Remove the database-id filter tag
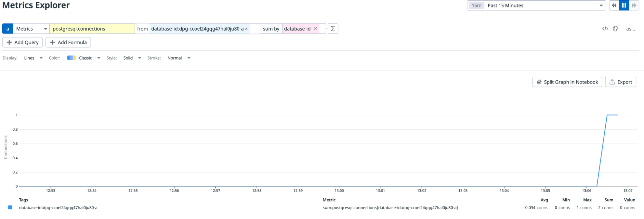Screen dimensions: 644x219 tap(246, 29)
